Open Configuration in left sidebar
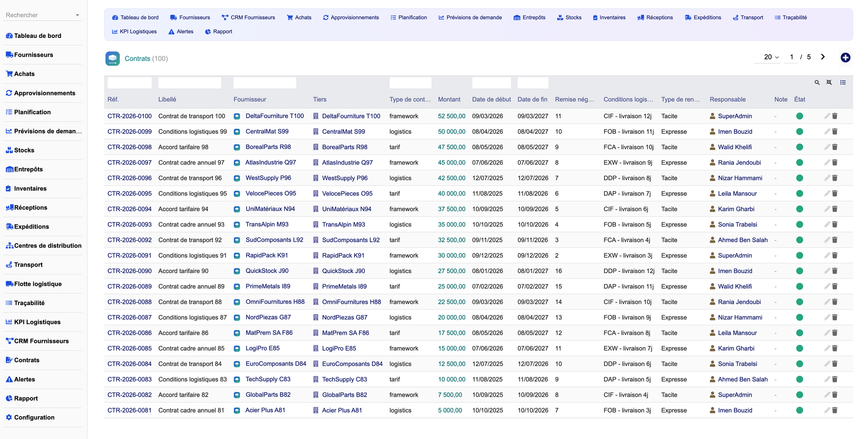The height and width of the screenshot is (439, 868). (43, 418)
